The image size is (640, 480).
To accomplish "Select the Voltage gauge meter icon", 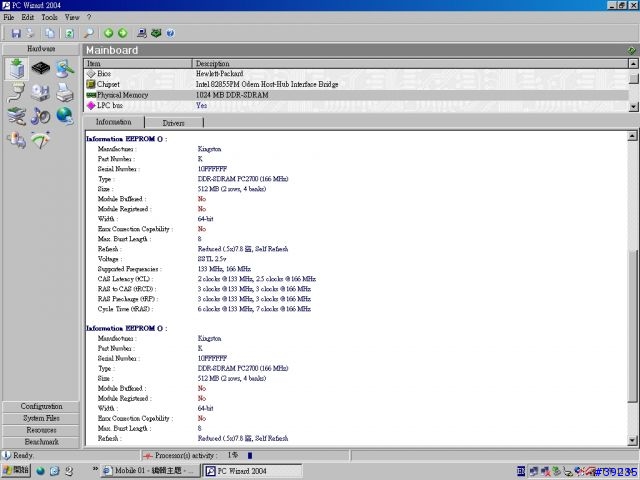I will click(41, 140).
